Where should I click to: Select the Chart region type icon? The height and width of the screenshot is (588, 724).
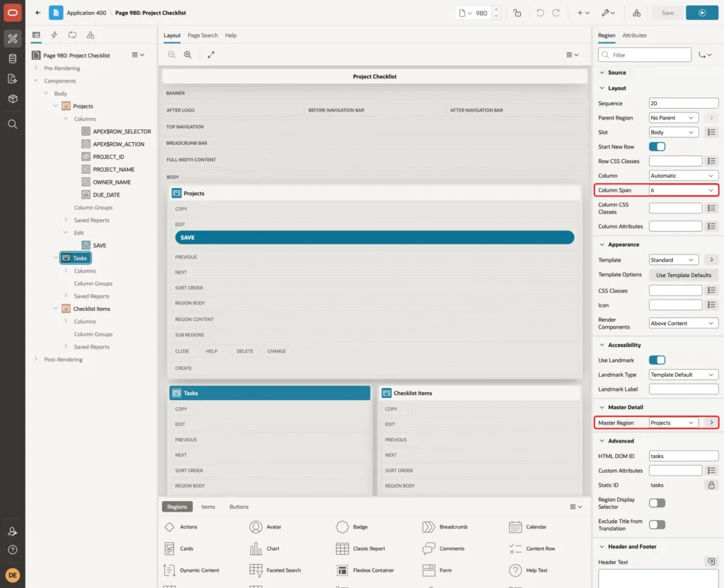[x=255, y=548]
